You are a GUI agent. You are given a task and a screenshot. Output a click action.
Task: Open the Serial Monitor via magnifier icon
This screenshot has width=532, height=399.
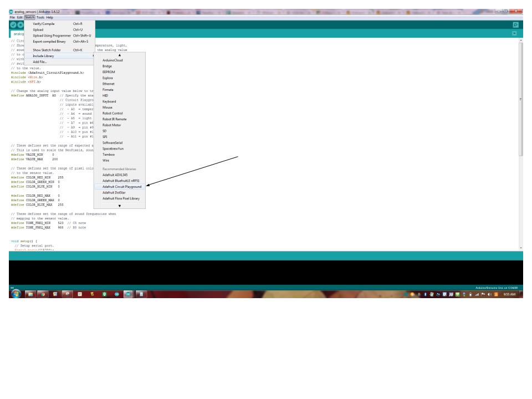pos(515,24)
